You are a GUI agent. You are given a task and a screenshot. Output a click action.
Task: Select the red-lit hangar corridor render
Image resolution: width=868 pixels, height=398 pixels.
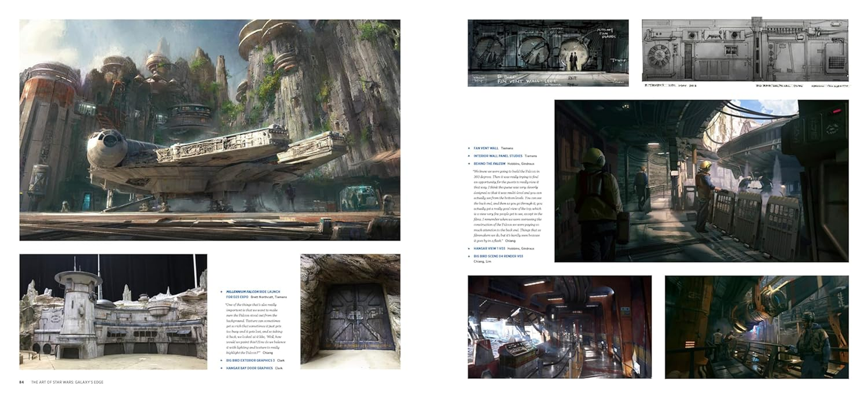pyautogui.click(x=559, y=327)
